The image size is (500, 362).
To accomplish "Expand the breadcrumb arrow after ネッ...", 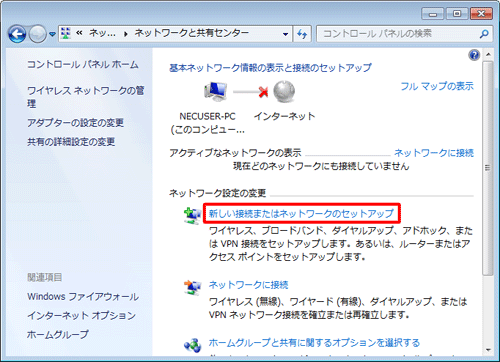I will click(126, 34).
